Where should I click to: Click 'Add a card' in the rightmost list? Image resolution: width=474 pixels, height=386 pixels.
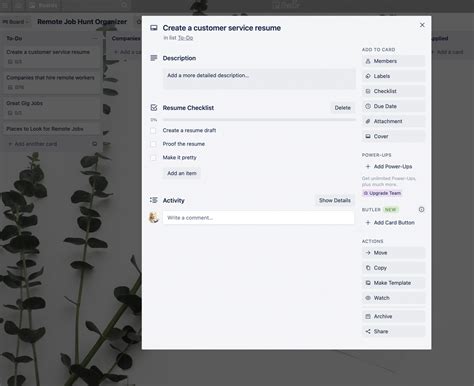[447, 52]
